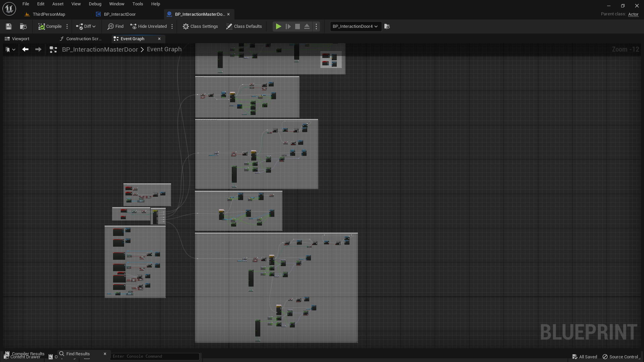This screenshot has height=362, width=644.
Task: Toggle Hide Unrelated nodes
Action: (148, 26)
